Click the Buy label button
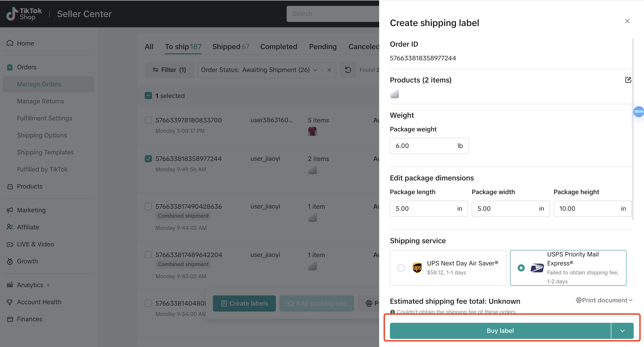This screenshot has width=644, height=347. [500, 331]
